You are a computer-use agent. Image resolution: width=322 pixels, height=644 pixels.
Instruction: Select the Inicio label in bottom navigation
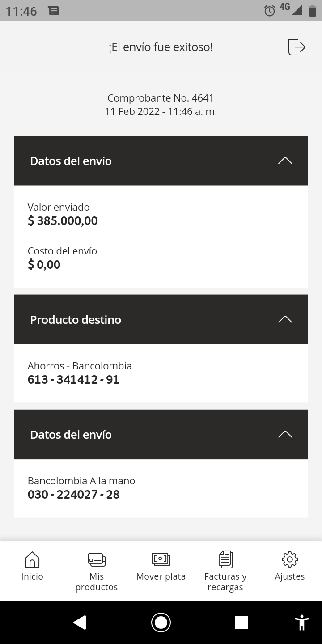click(32, 576)
